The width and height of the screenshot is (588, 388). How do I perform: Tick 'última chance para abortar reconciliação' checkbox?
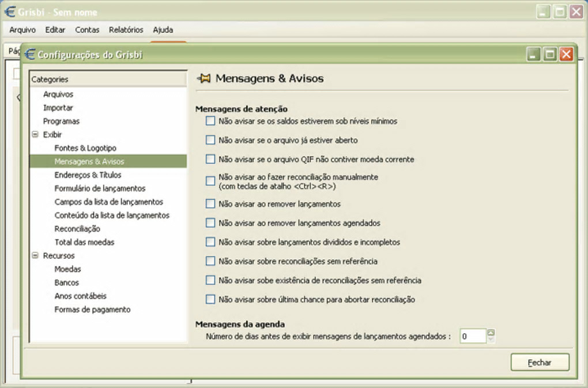(x=210, y=299)
